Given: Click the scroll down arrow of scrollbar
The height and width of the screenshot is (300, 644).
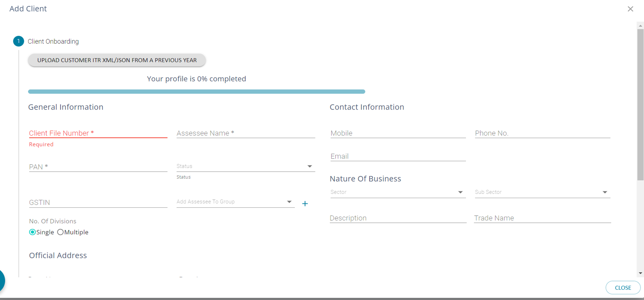Looking at the screenshot, I should [x=640, y=273].
